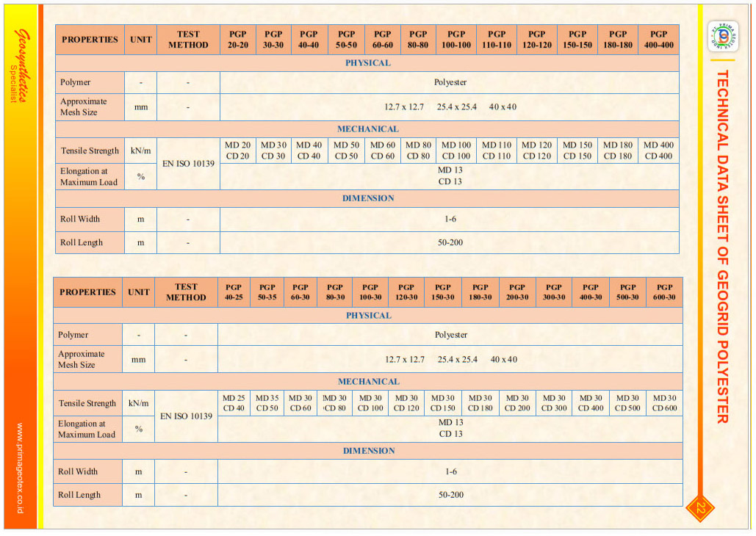Click the Geosynthetics Specialist logo text
The width and height of the screenshot is (756, 536).
[19, 67]
